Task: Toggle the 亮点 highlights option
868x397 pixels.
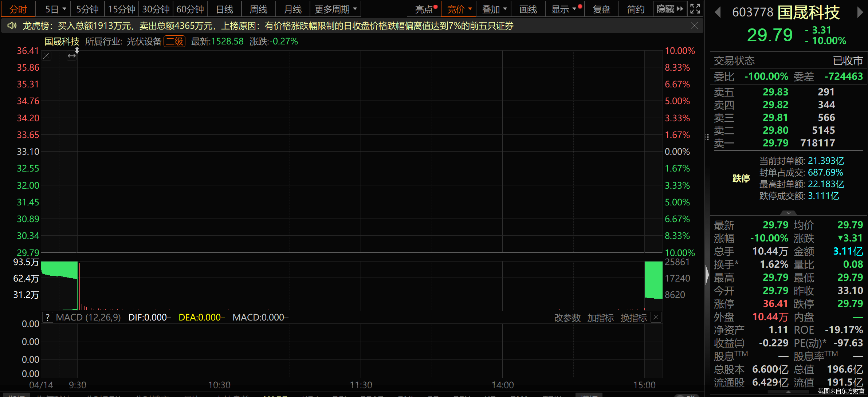Action: pos(424,9)
